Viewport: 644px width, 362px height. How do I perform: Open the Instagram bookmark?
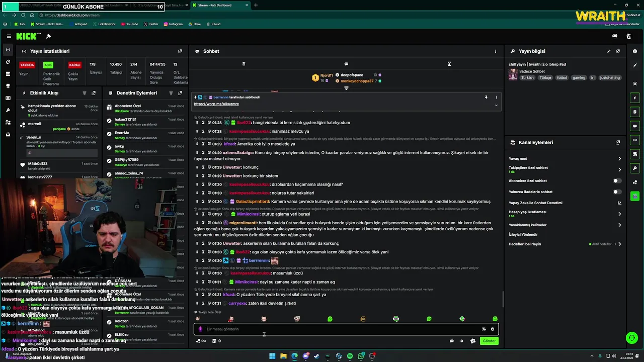point(173,24)
